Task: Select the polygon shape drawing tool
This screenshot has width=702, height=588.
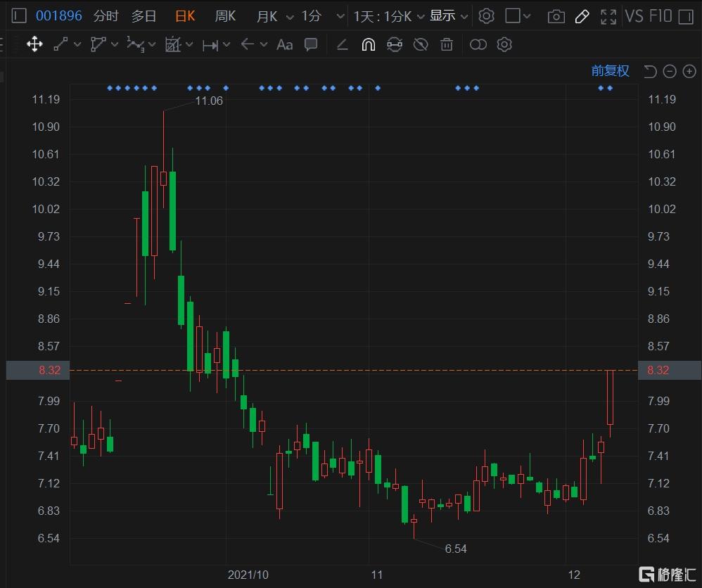Action: 98,44
